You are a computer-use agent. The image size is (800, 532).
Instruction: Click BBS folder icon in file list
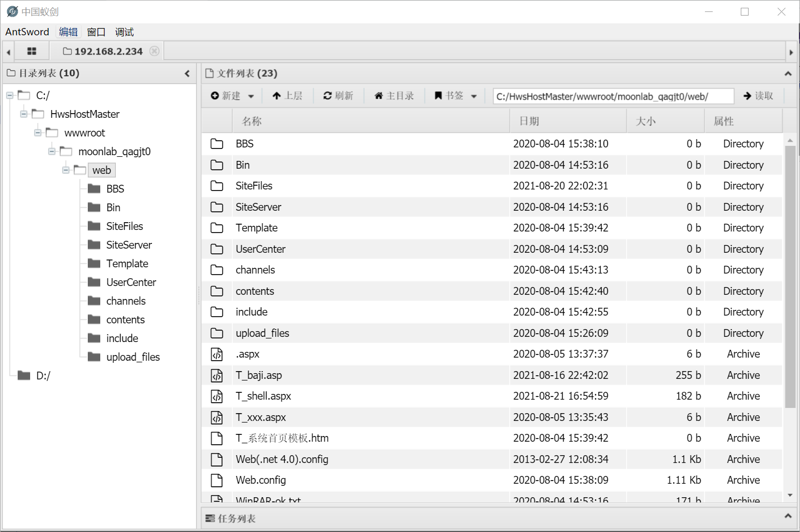[217, 144]
